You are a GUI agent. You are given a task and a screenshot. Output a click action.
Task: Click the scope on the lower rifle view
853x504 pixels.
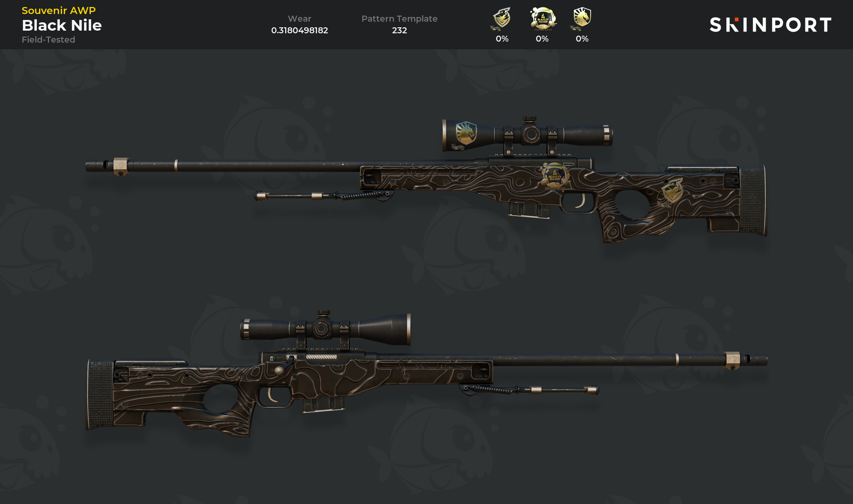pyautogui.click(x=325, y=329)
